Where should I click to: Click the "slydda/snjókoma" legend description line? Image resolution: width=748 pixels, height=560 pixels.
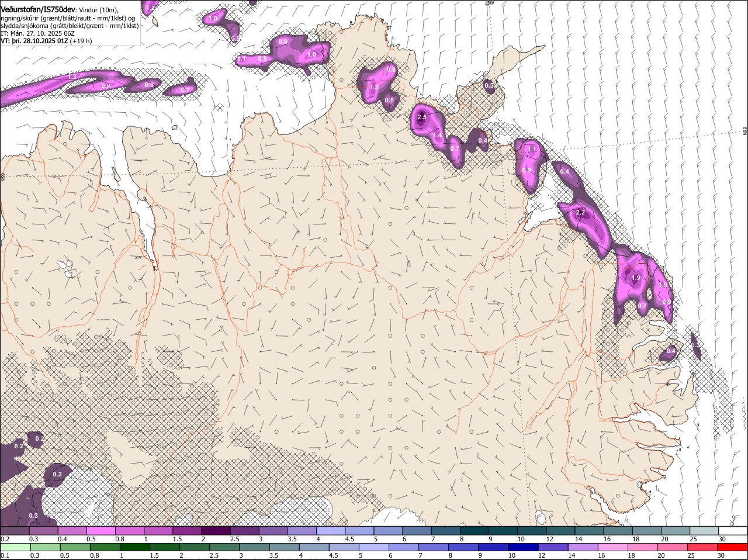pos(70,26)
